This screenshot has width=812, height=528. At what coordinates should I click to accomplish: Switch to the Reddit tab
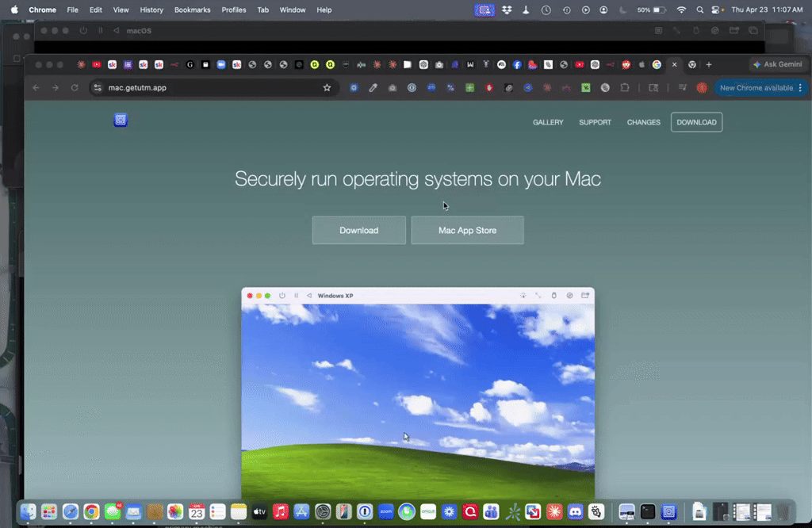(x=626, y=65)
